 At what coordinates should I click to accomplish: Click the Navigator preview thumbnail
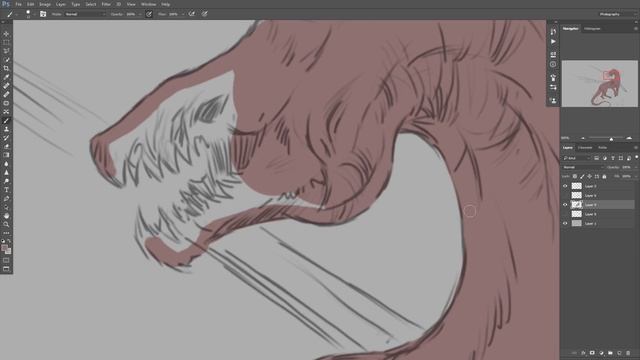tap(600, 84)
